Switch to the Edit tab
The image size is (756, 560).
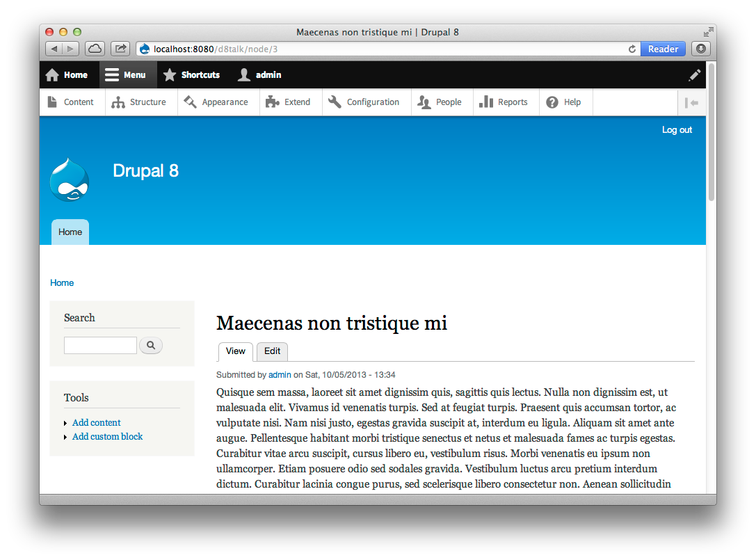[272, 351]
